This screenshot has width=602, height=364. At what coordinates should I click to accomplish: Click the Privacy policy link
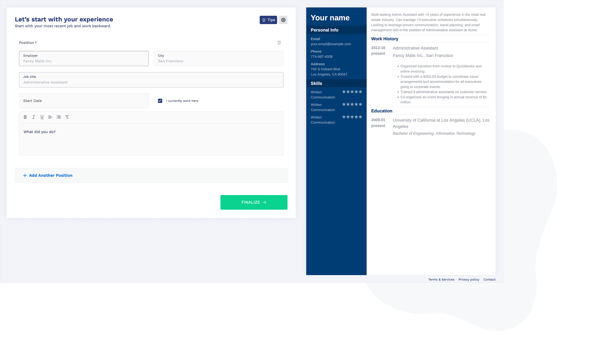pyautogui.click(x=469, y=279)
